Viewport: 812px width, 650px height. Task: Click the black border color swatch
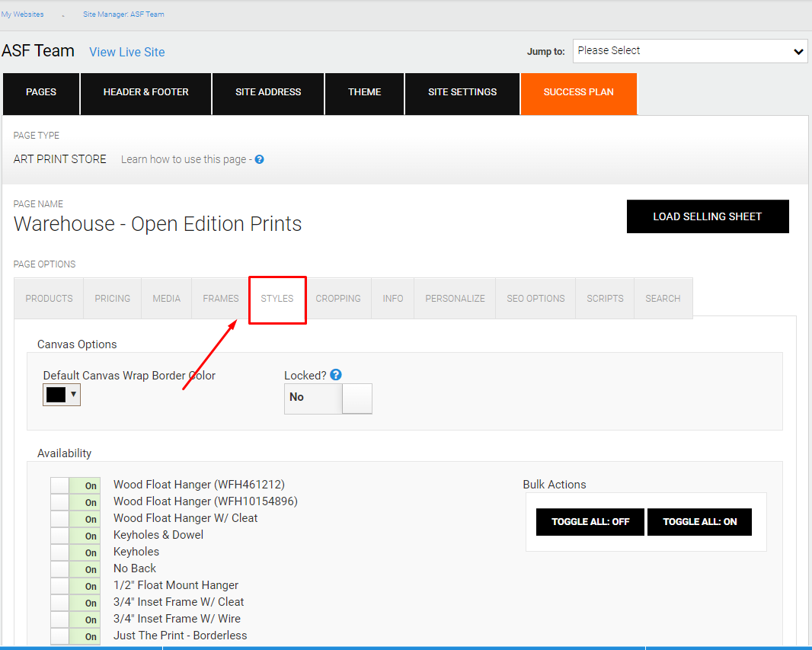coord(56,395)
